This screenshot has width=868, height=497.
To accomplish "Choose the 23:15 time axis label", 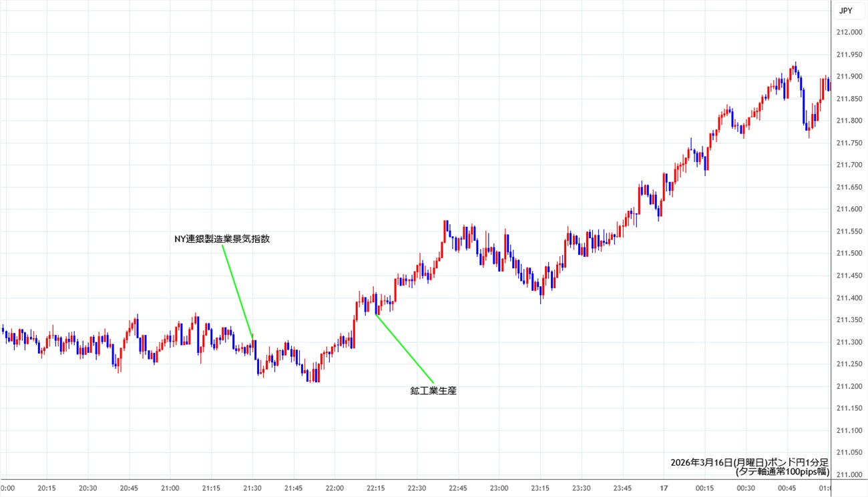I will 540,488.
